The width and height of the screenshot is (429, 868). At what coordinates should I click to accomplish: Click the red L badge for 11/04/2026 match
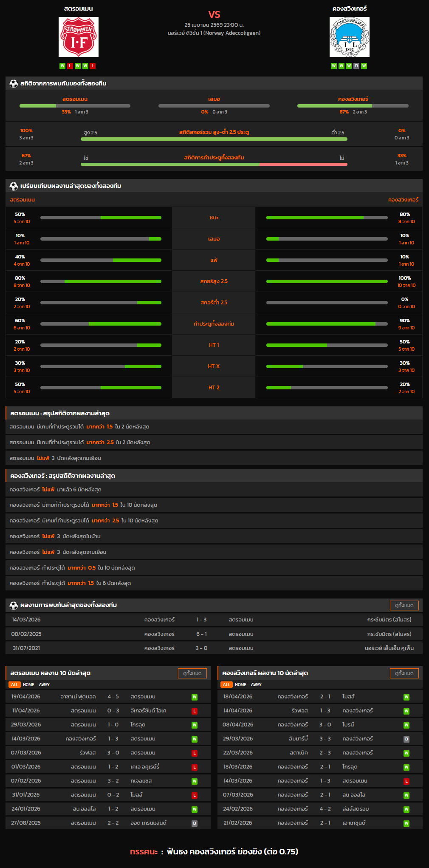coord(195,711)
